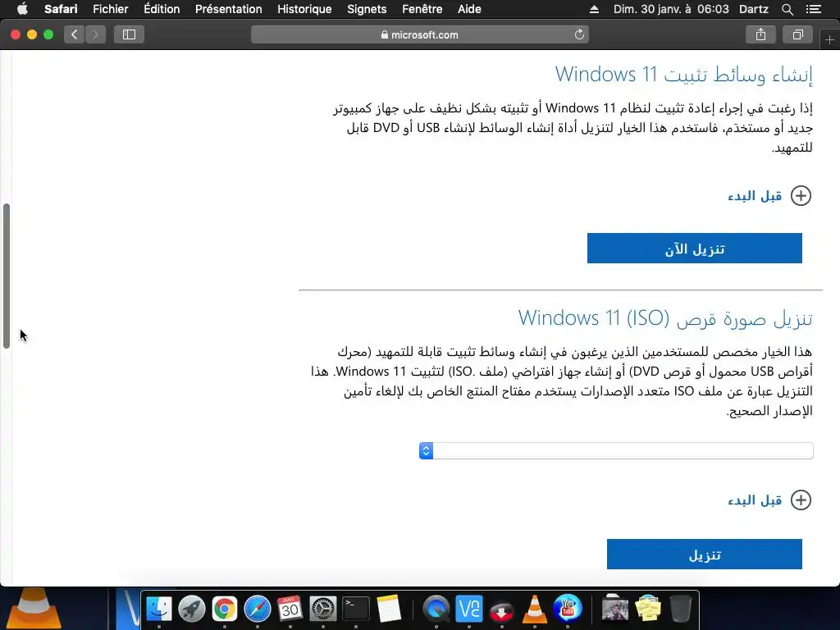840x630 pixels.
Task: Expand the first قبل البدء plus expander
Action: [x=801, y=195]
